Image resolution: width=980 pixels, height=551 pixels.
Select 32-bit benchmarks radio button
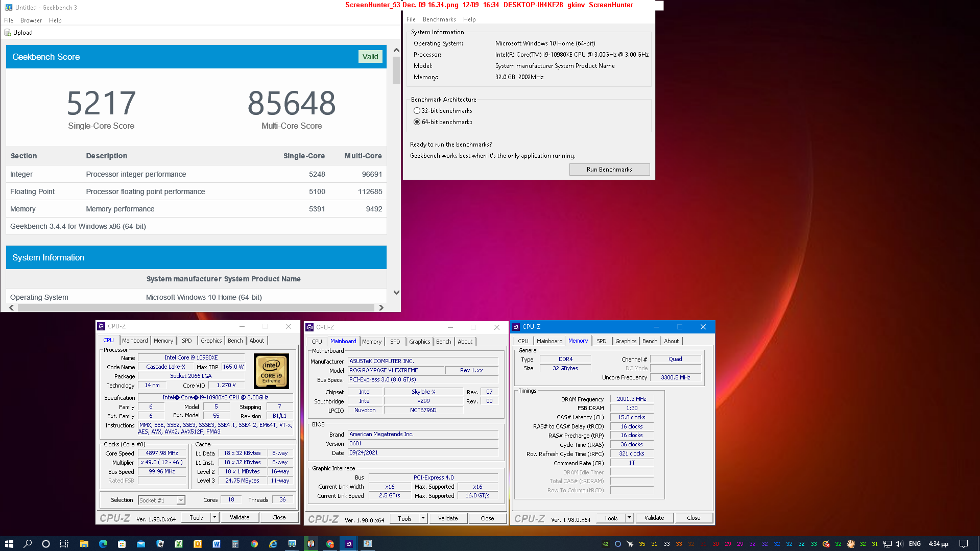417,111
